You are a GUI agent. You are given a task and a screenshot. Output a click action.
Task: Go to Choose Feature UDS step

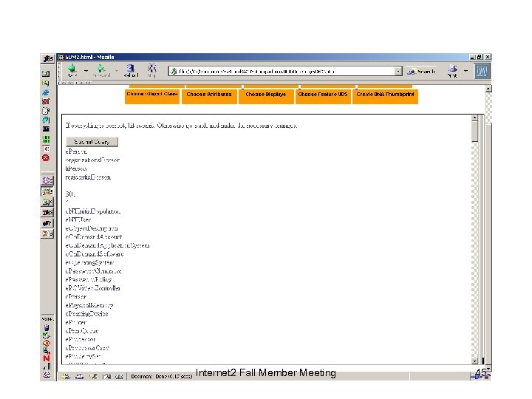point(323,96)
